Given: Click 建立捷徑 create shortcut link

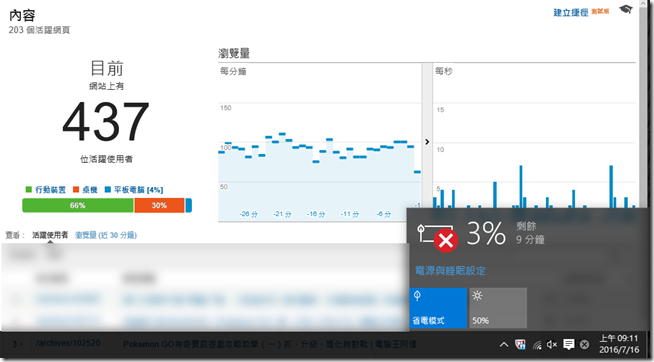Looking at the screenshot, I should click(x=571, y=13).
